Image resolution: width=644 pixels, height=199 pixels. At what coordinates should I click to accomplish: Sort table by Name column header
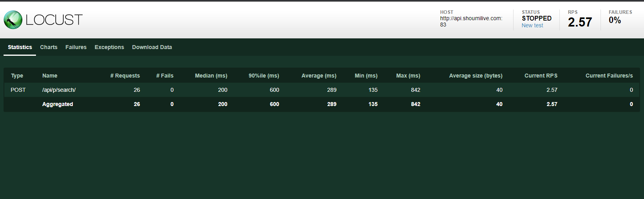(x=50, y=76)
